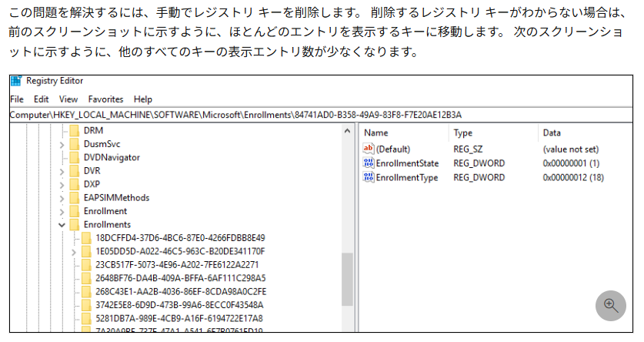This screenshot has height=342, width=644.
Task: Select the EnrollmentType value name
Action: 407,178
